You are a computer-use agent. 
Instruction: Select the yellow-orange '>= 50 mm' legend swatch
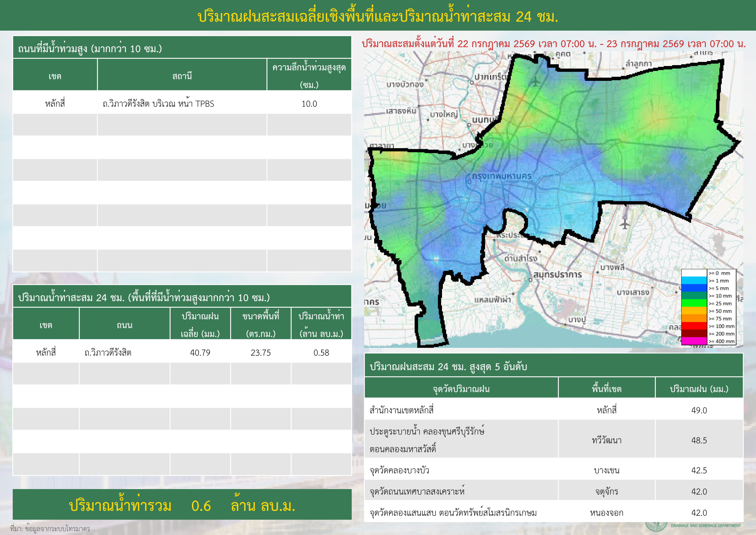point(694,311)
